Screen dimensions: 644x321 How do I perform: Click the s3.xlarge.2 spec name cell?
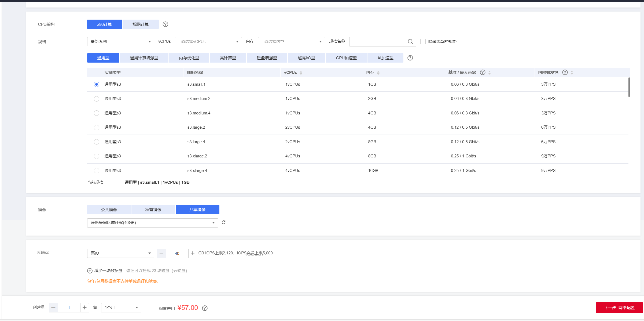(197, 156)
